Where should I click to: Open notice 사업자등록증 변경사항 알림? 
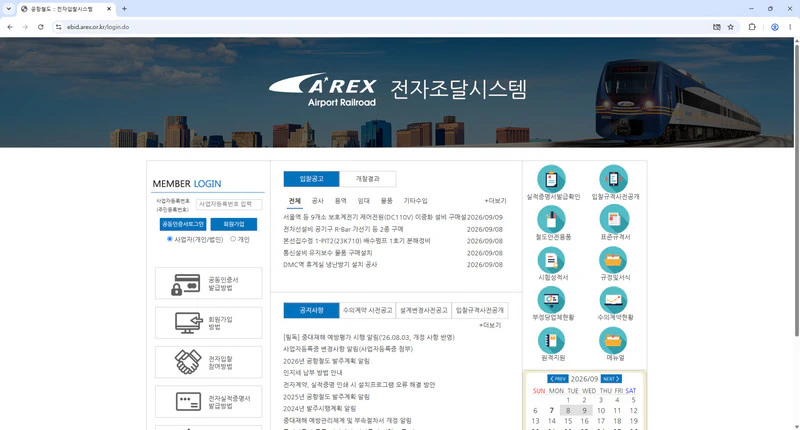(348, 349)
